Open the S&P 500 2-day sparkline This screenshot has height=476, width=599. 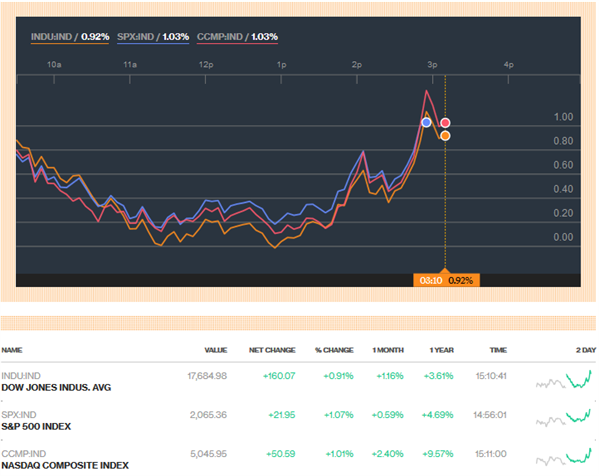click(564, 418)
